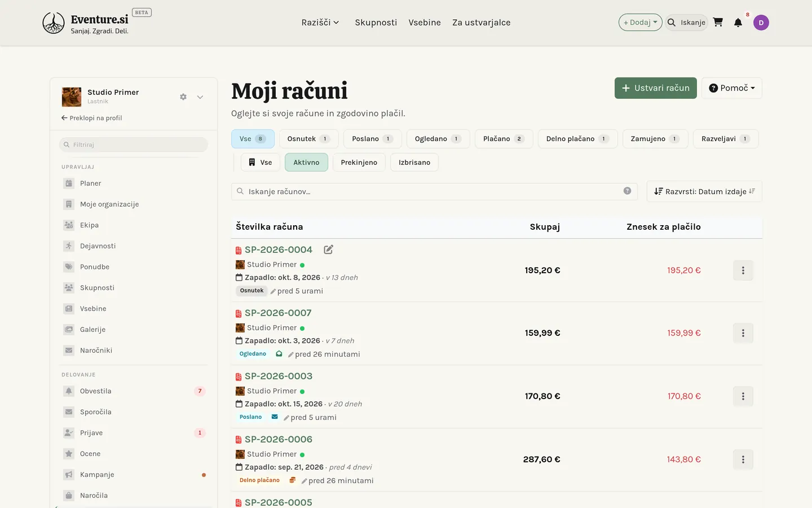Filter invoices by Razveljavi status
The width and height of the screenshot is (812, 508).
point(726,139)
